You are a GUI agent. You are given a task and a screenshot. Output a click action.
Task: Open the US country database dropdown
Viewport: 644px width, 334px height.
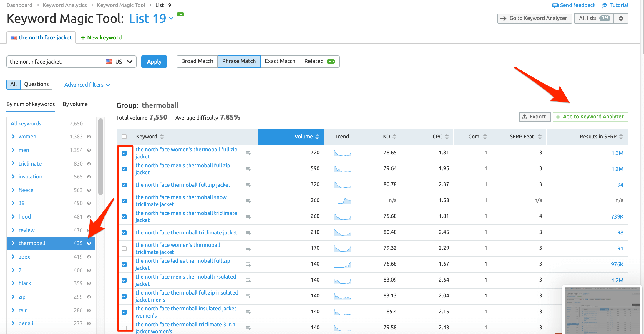coord(119,62)
